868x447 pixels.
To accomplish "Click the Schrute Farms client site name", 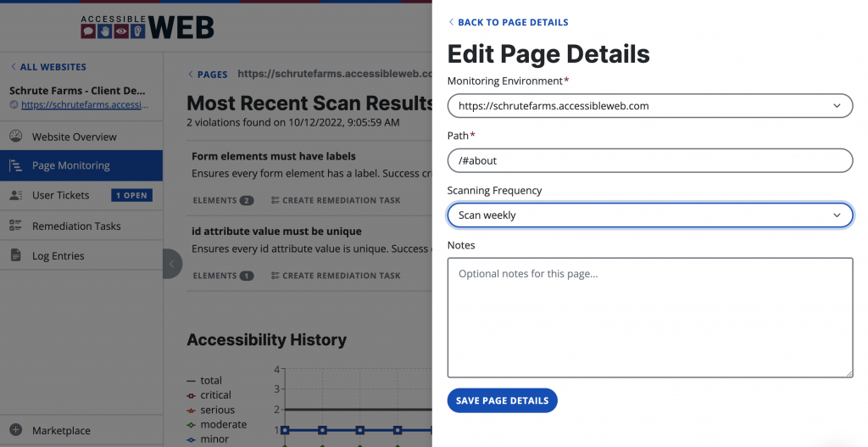I will pyautogui.click(x=77, y=90).
